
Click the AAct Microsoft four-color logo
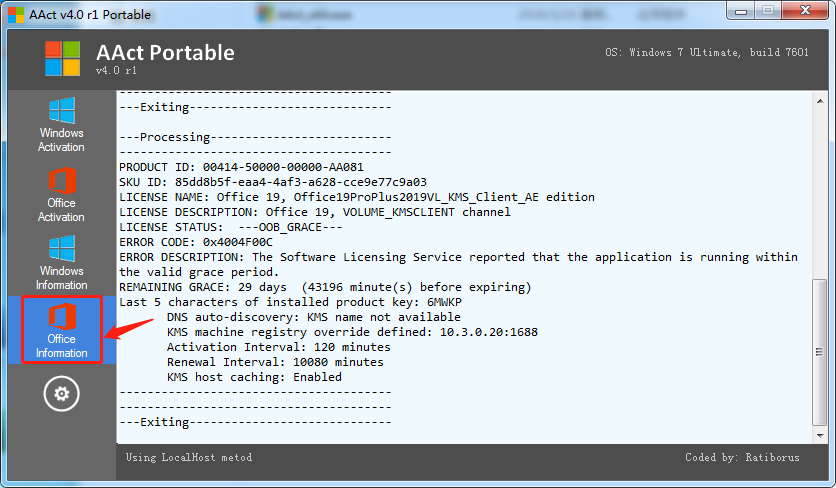pyautogui.click(x=62, y=58)
